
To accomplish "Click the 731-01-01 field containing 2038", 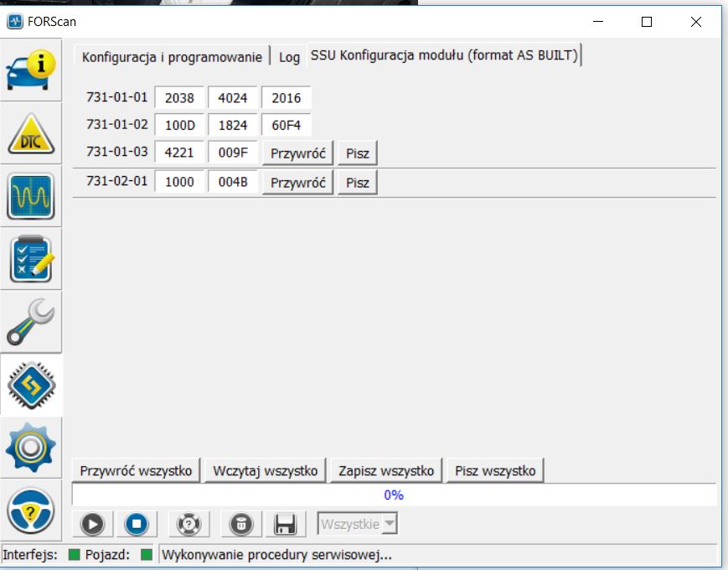I will pos(179,98).
